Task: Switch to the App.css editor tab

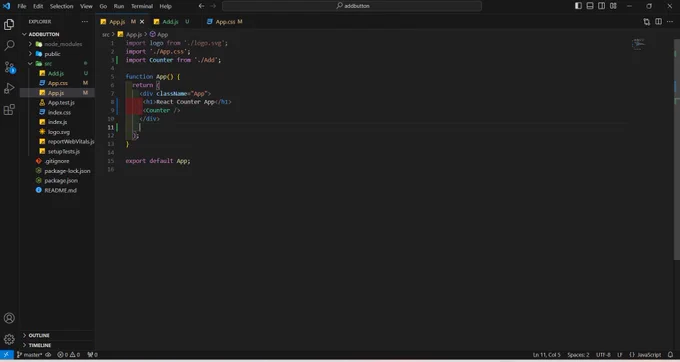Action: (225, 22)
